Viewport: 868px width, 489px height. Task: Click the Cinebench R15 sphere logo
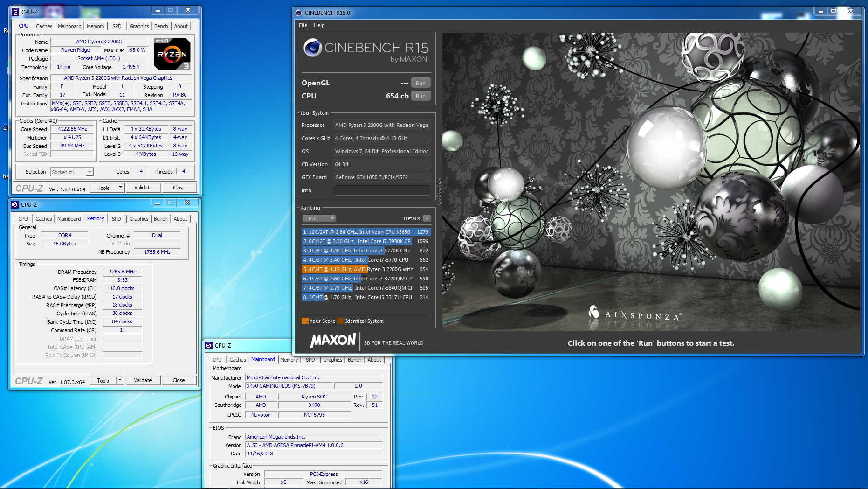click(x=313, y=48)
